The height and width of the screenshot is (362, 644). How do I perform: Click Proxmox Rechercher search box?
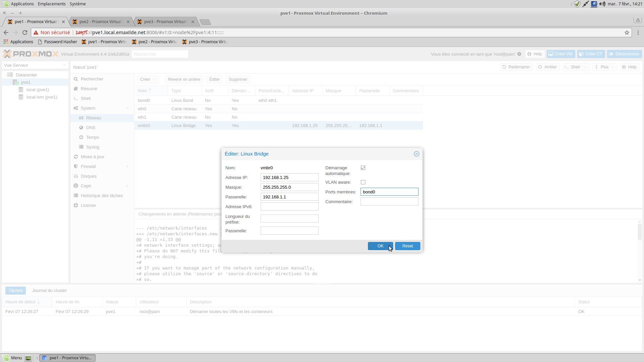pos(160,54)
